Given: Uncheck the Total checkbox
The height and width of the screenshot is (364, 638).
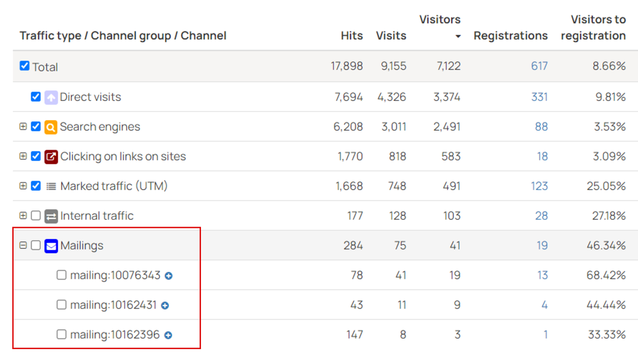Looking at the screenshot, I should pyautogui.click(x=24, y=66).
